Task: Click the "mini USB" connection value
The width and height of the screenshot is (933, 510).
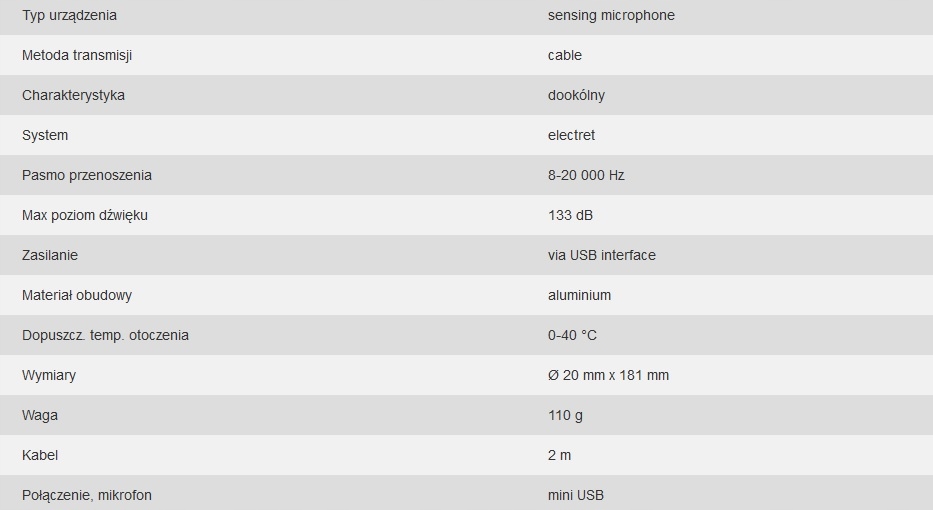Action: click(x=576, y=495)
